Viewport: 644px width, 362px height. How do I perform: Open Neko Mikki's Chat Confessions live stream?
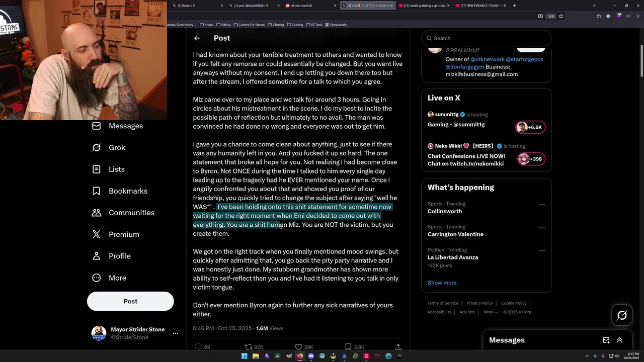coord(466,160)
